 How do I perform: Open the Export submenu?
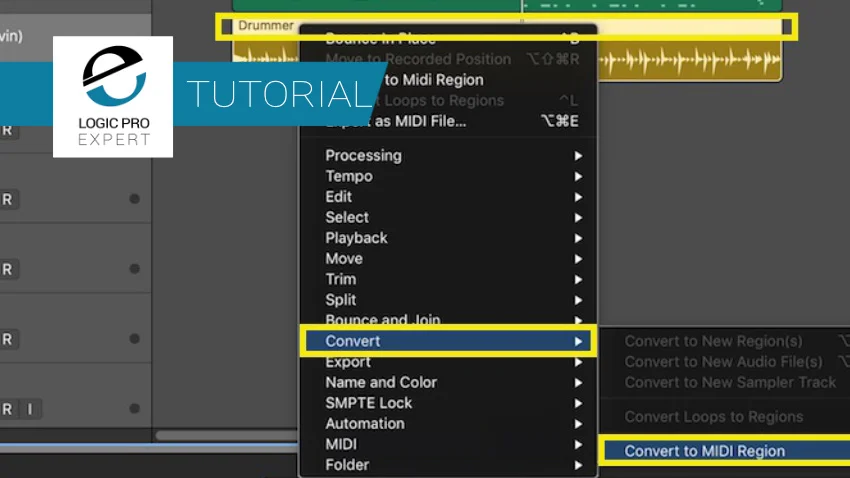point(448,362)
